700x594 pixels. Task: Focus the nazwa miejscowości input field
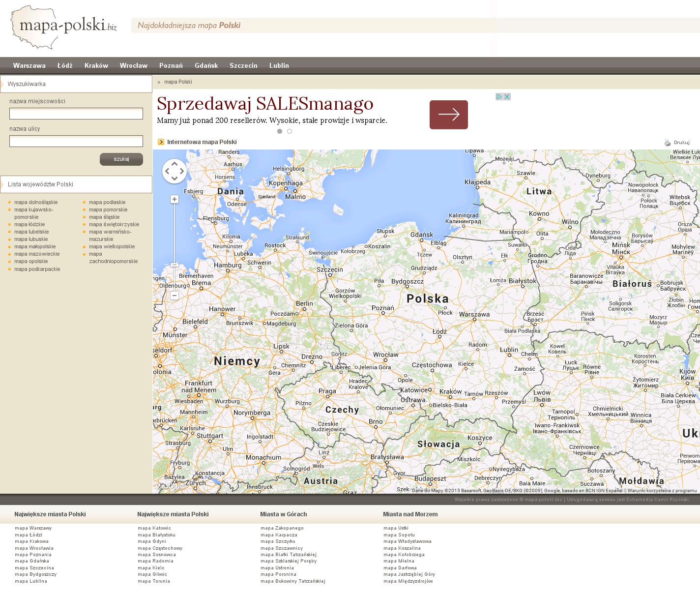tap(76, 114)
